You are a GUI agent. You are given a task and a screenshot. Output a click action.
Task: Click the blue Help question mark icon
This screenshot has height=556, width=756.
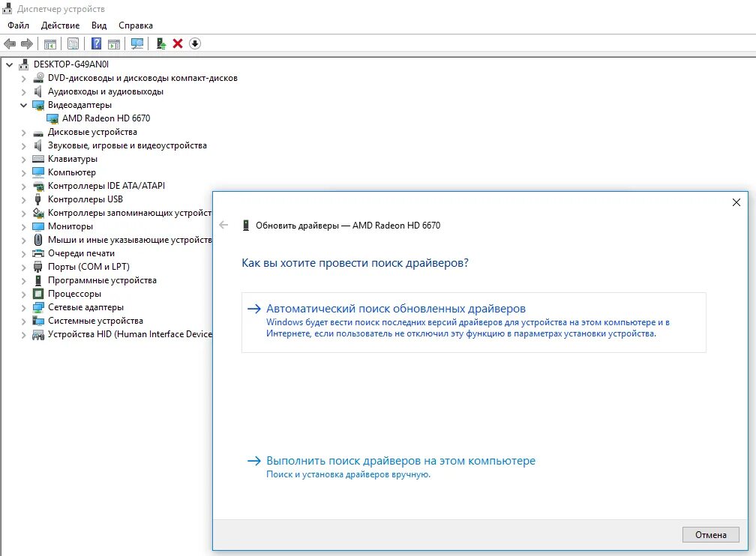click(97, 44)
